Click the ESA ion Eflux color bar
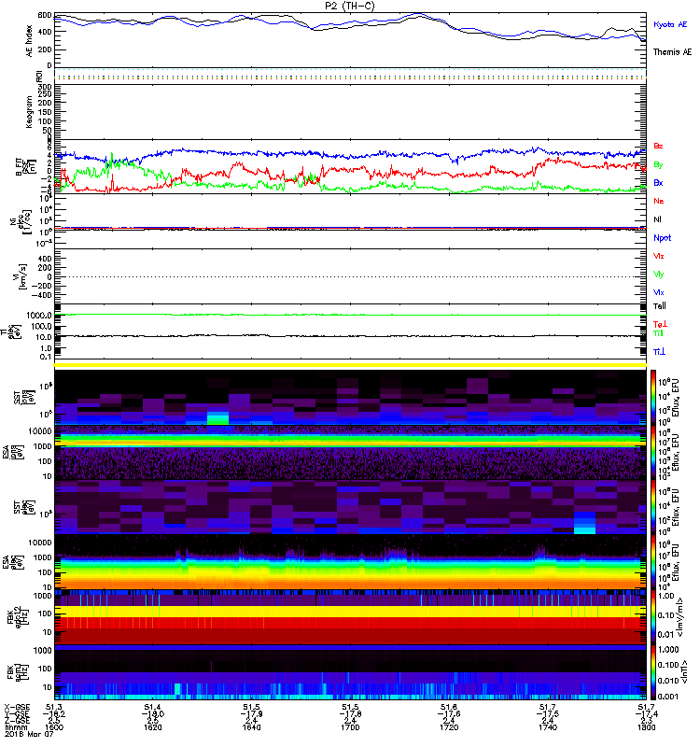This screenshot has width=700, height=747. point(654,453)
